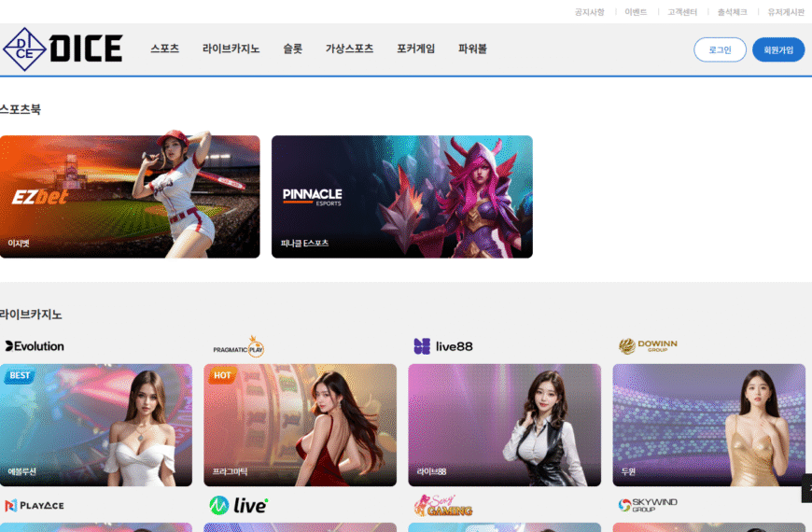
Task: Click the 스포츠북 section heading
Action: pyautogui.click(x=21, y=109)
